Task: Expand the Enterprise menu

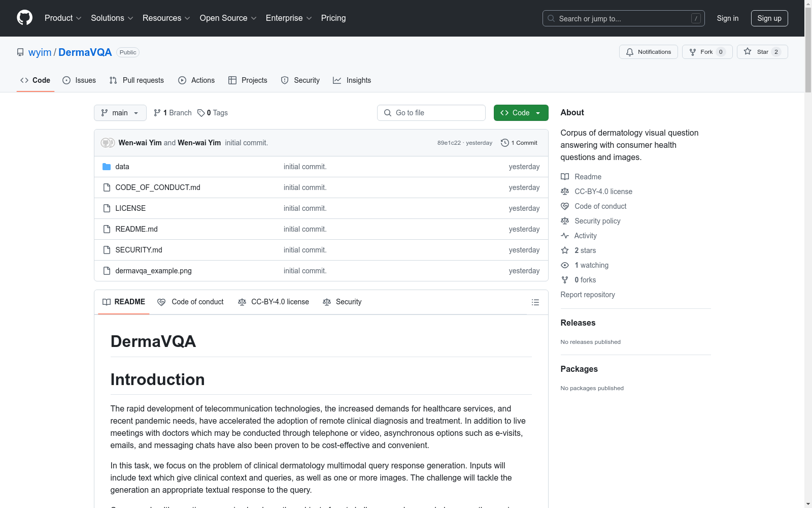Action: (289, 18)
